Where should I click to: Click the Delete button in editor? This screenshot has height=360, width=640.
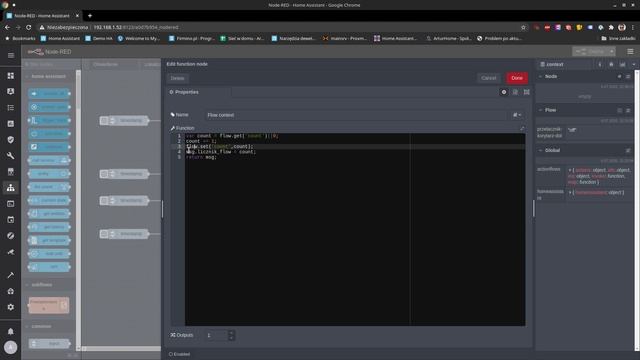point(177,78)
